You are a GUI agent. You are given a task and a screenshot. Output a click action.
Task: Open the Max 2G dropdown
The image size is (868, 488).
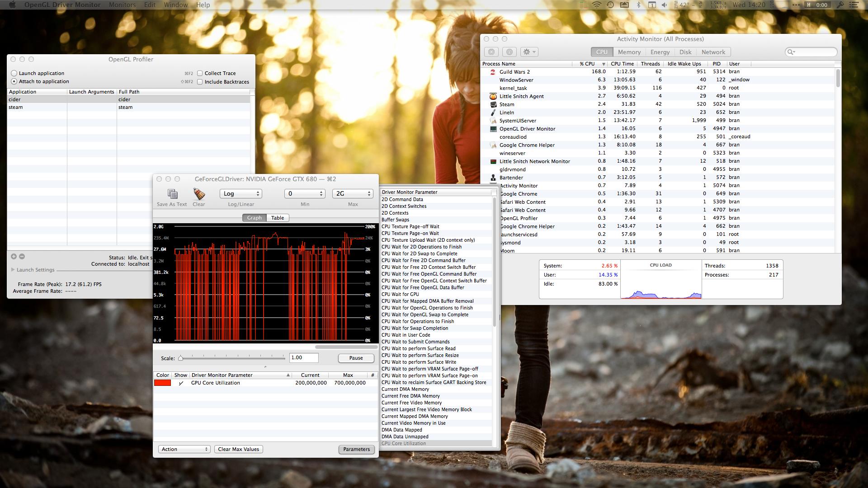click(352, 193)
